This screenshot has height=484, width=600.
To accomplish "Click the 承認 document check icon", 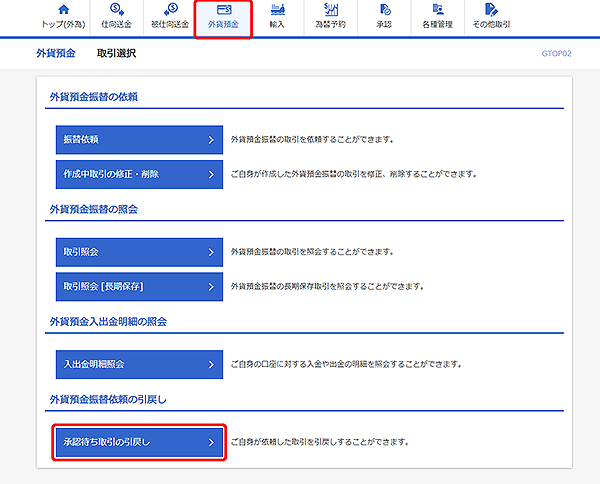I will click(x=384, y=9).
